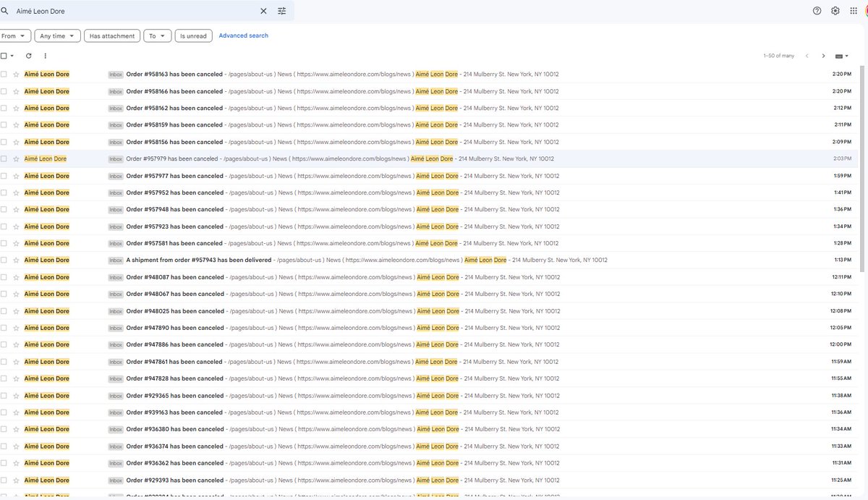The image size is (868, 500).
Task: Click the 12:11 PM timestamp of order #948087
Action: [841, 277]
